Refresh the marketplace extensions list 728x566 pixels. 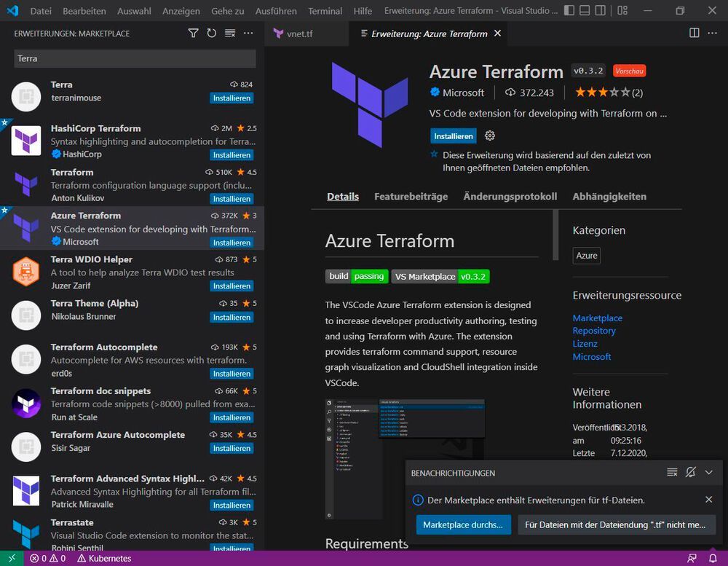212,33
